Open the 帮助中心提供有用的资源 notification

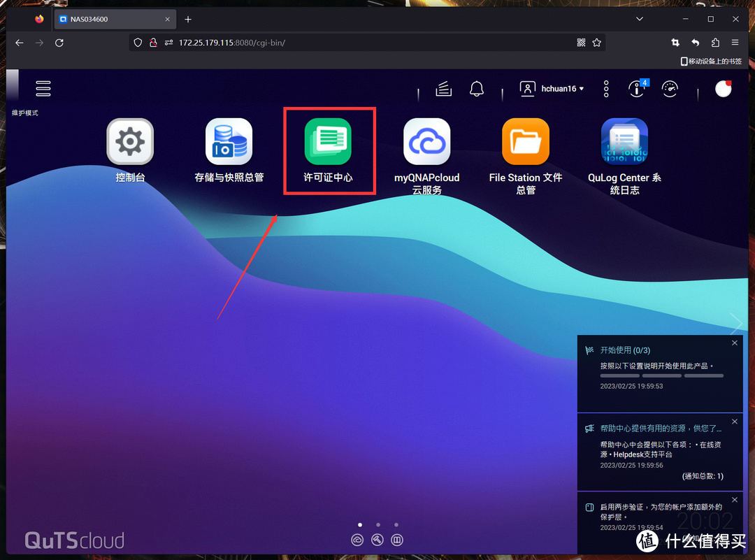click(661, 429)
